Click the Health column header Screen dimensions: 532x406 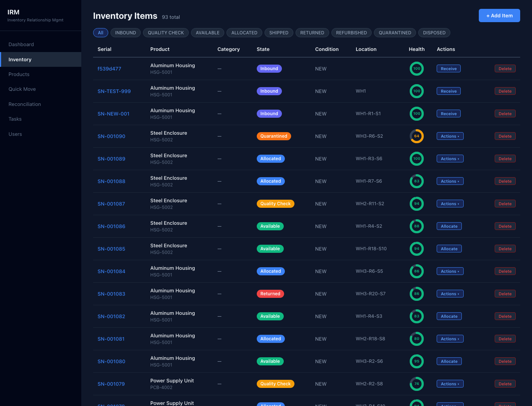point(417,49)
